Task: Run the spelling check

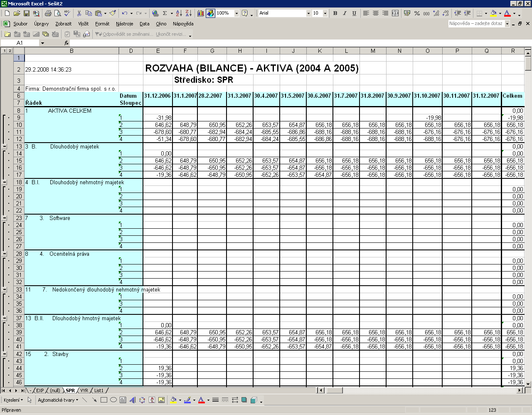Action: coord(67,13)
